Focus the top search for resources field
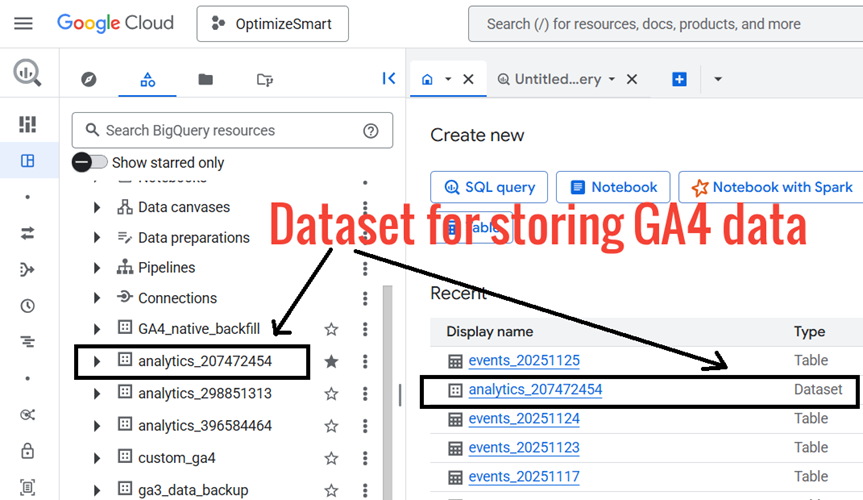Image resolution: width=863 pixels, height=500 pixels. click(x=665, y=24)
